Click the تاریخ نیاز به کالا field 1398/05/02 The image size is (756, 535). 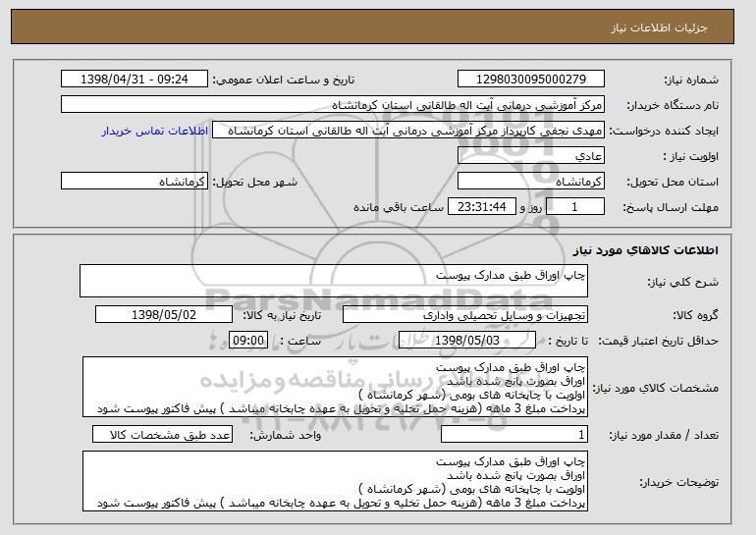[164, 315]
